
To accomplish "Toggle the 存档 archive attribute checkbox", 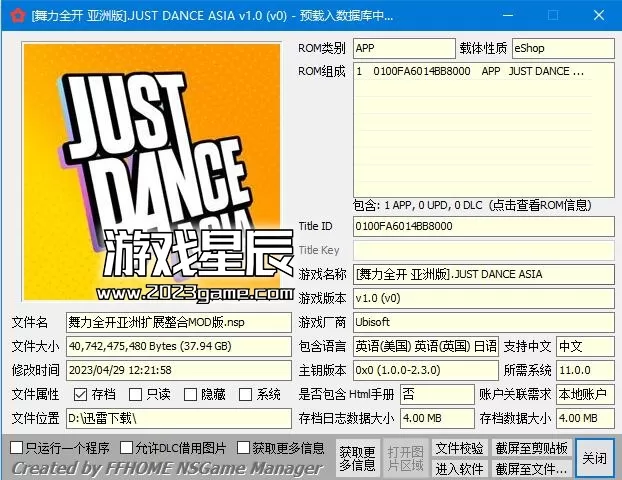I will click(x=81, y=395).
